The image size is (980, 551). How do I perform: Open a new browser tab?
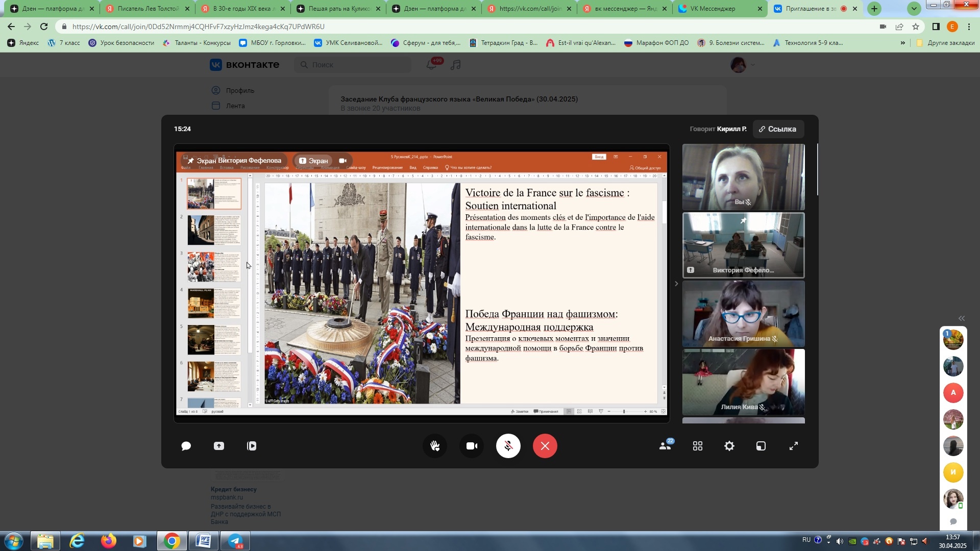point(874,9)
